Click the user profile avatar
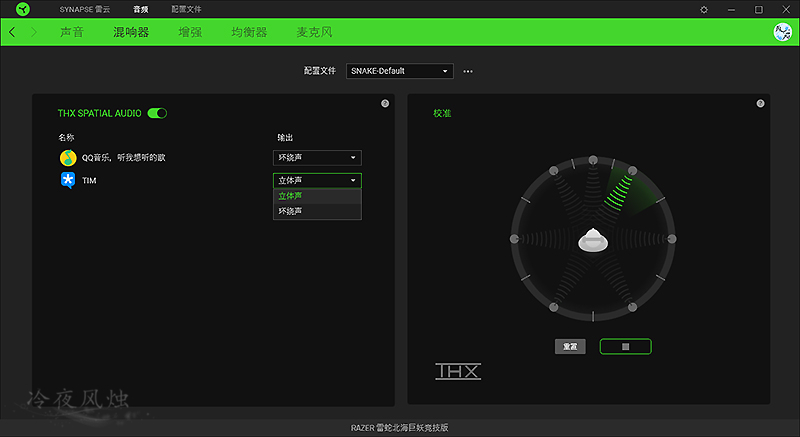The height and width of the screenshot is (437, 800). point(782,32)
